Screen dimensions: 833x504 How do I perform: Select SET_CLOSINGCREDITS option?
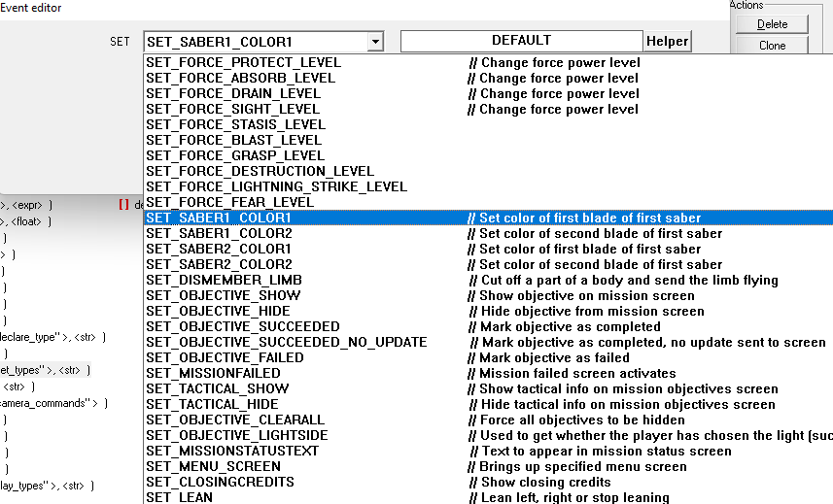[x=488, y=482]
